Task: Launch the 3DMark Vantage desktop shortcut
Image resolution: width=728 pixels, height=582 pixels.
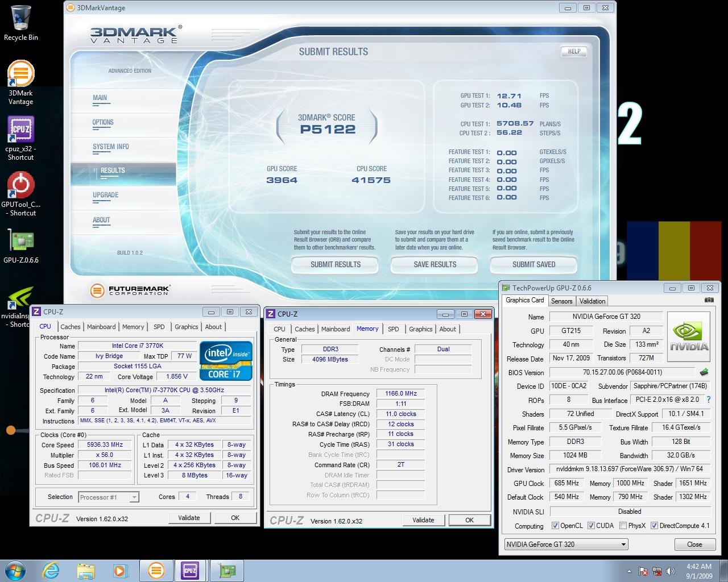Action: tap(20, 82)
